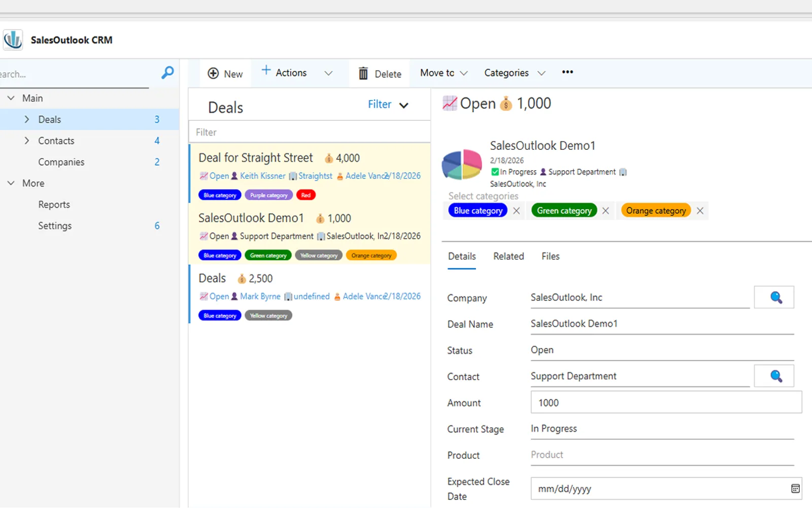Remove the Orange category tag

[700, 211]
